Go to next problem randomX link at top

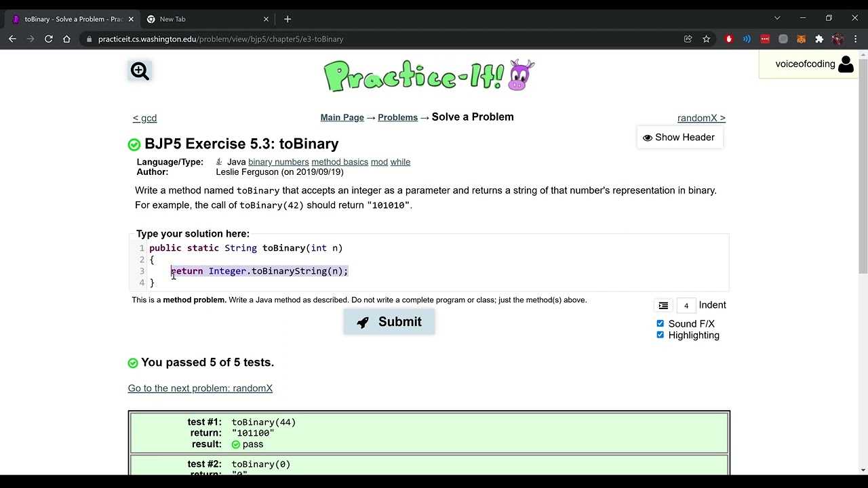(701, 118)
